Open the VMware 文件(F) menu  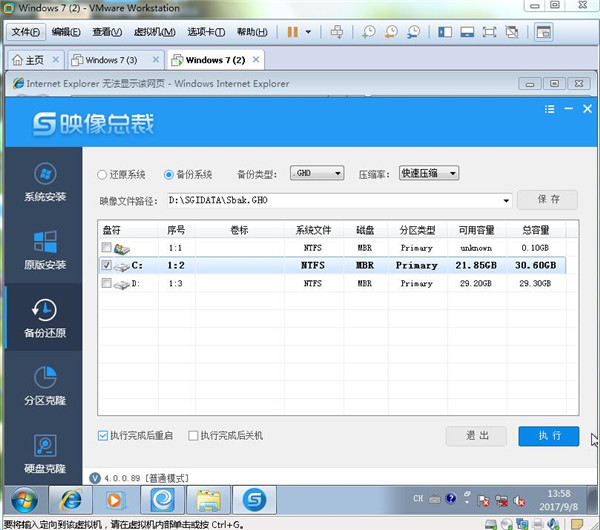point(26,32)
